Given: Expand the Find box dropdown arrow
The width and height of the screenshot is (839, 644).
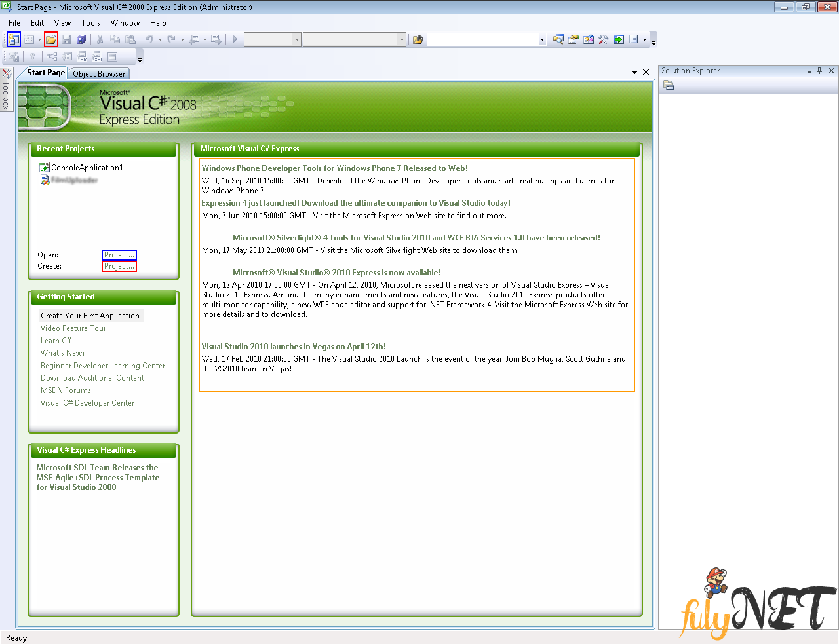Looking at the screenshot, I should point(542,39).
